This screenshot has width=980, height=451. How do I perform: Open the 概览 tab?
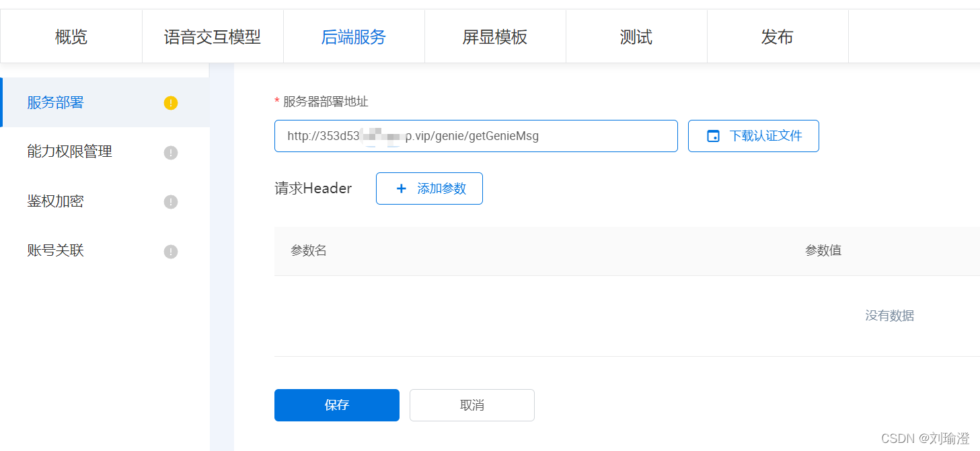point(71,37)
